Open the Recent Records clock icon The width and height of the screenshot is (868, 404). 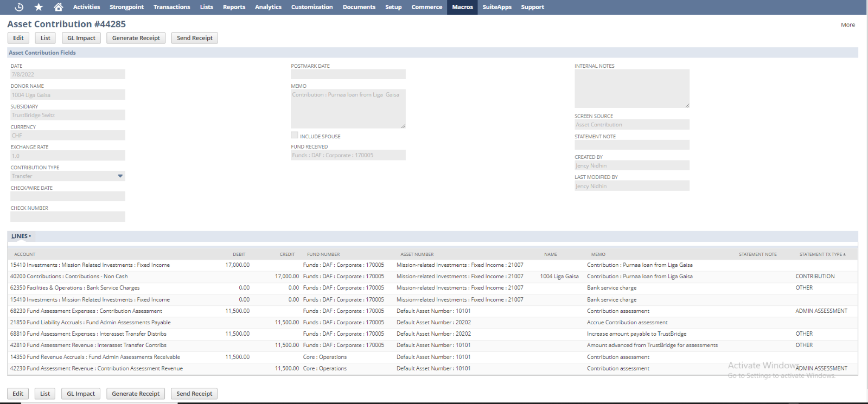(19, 7)
